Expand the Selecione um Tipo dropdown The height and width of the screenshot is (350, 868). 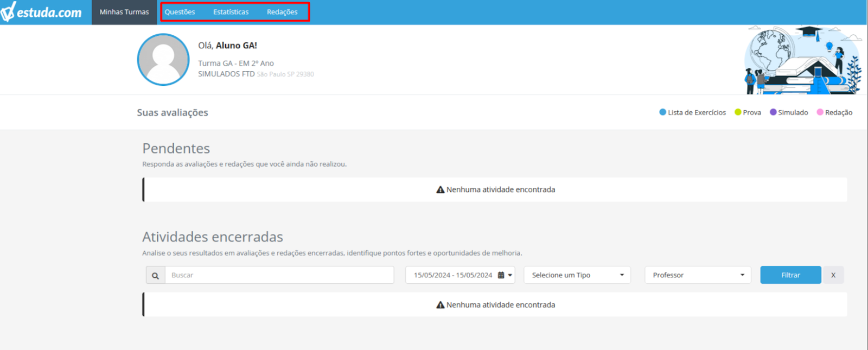point(577,275)
